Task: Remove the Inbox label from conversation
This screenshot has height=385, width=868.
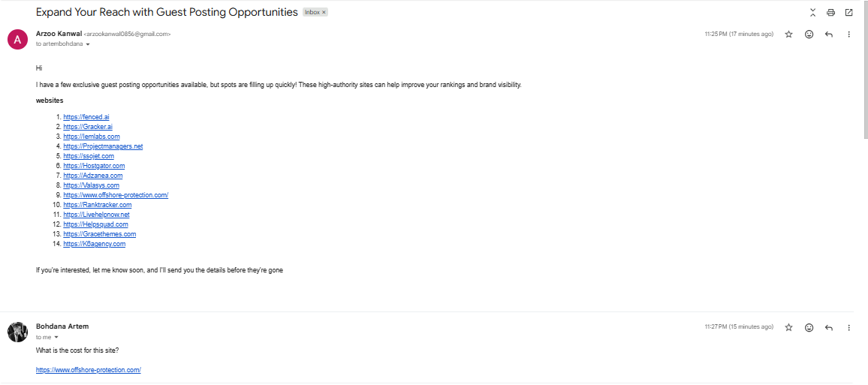Action: click(x=324, y=13)
